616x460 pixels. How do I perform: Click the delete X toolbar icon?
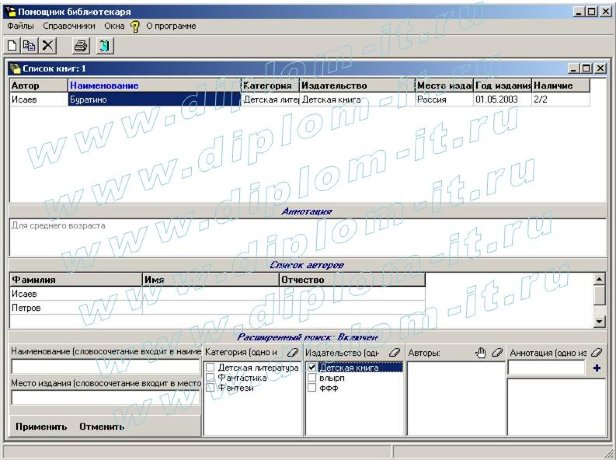(x=47, y=46)
